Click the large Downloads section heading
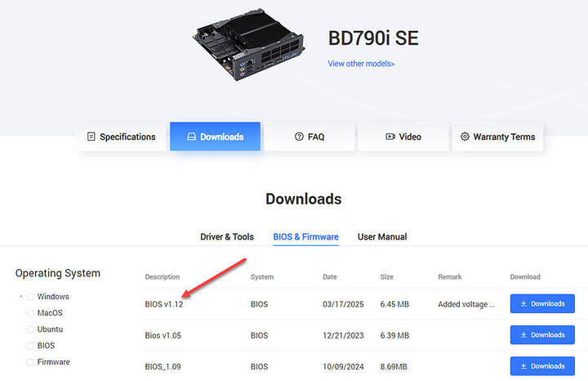This screenshot has width=588, height=381. click(303, 199)
